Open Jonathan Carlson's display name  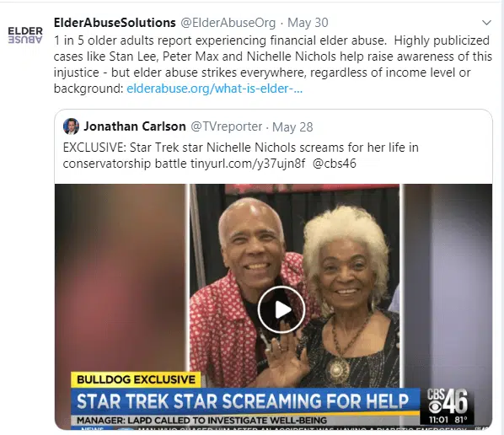coord(135,126)
